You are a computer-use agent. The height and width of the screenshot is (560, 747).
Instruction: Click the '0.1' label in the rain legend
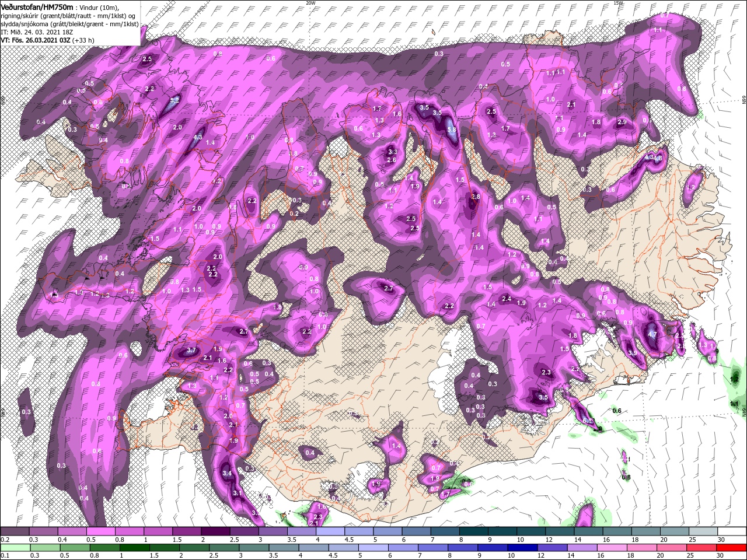[5, 555]
